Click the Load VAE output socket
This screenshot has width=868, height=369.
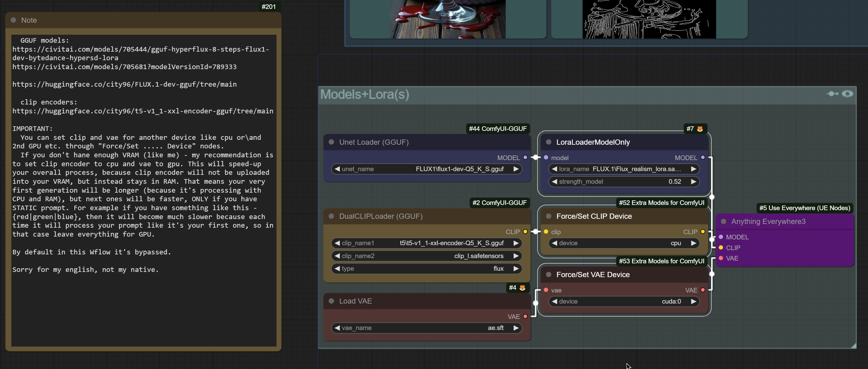(x=525, y=316)
